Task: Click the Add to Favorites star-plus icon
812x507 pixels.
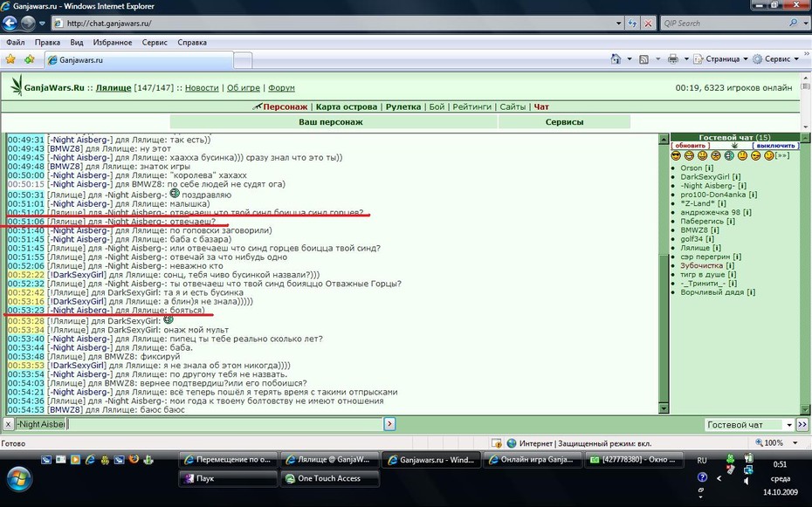Action: [30, 59]
